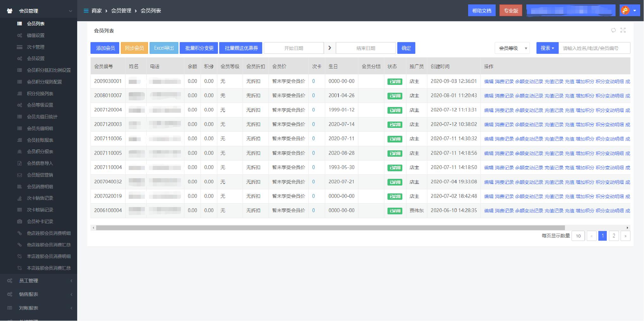Click the refresh icon in 会员列表 panel

[613, 30]
